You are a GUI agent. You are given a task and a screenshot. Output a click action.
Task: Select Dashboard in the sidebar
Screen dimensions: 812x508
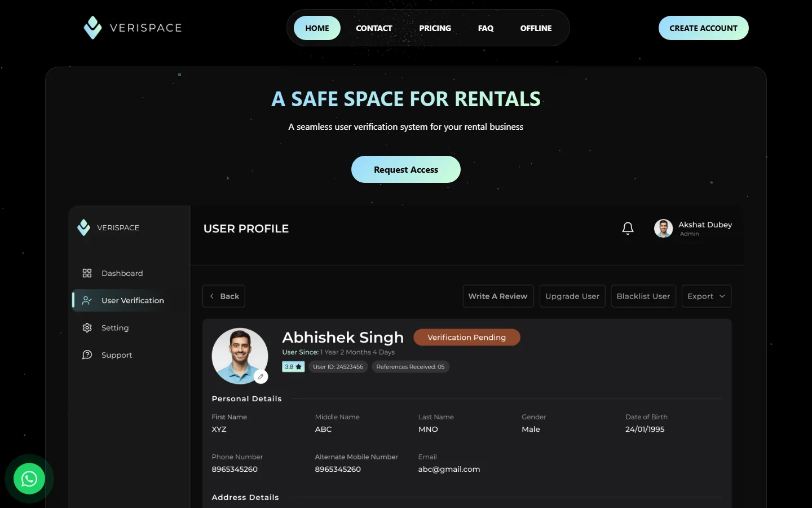click(122, 273)
